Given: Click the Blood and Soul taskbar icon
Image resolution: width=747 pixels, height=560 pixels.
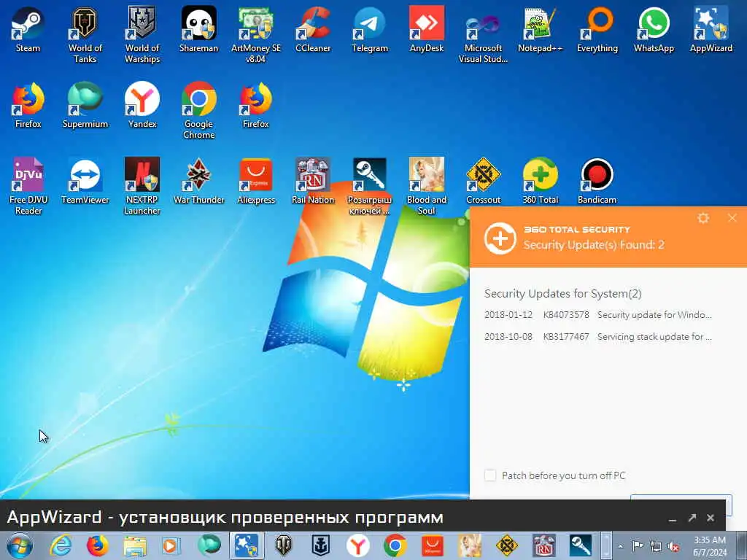Looking at the screenshot, I should pyautogui.click(x=469, y=545).
